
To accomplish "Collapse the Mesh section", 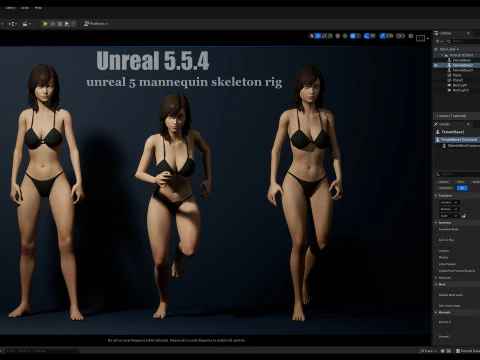I will click(x=436, y=284).
